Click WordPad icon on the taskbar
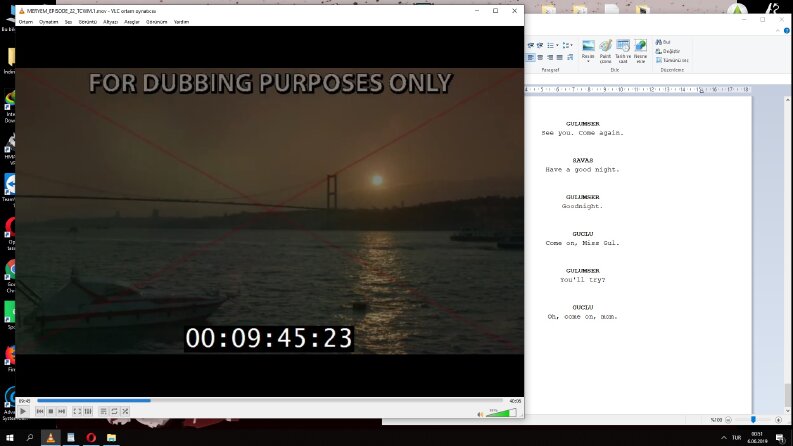This screenshot has height=446, width=793. point(71,437)
